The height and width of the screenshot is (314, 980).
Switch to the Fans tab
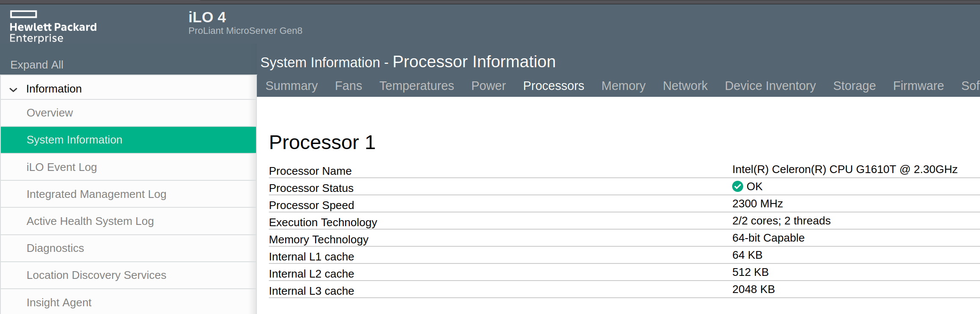(349, 86)
